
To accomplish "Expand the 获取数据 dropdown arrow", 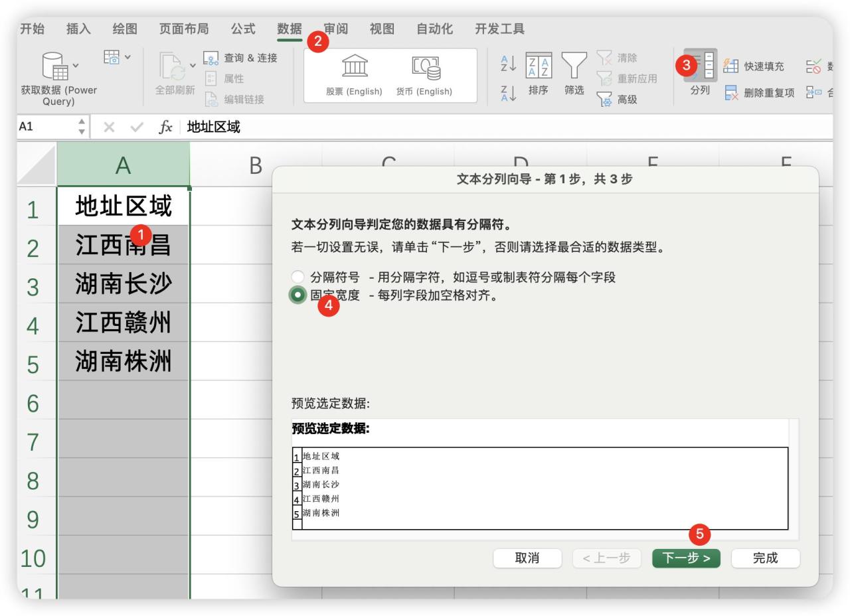I will [x=75, y=64].
